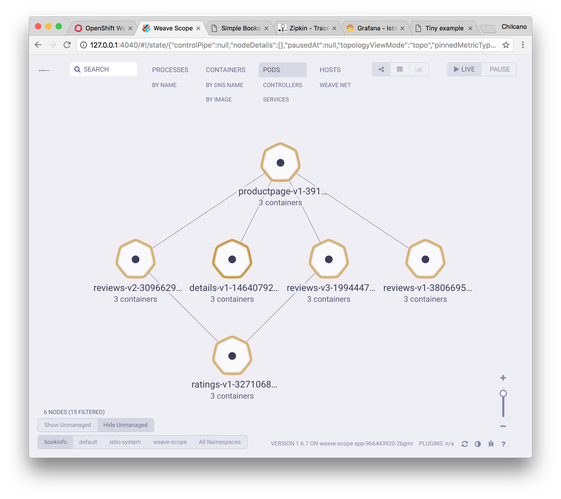Select the Hide Unmanaged option
Screen dimensions: 561x499
125,425
